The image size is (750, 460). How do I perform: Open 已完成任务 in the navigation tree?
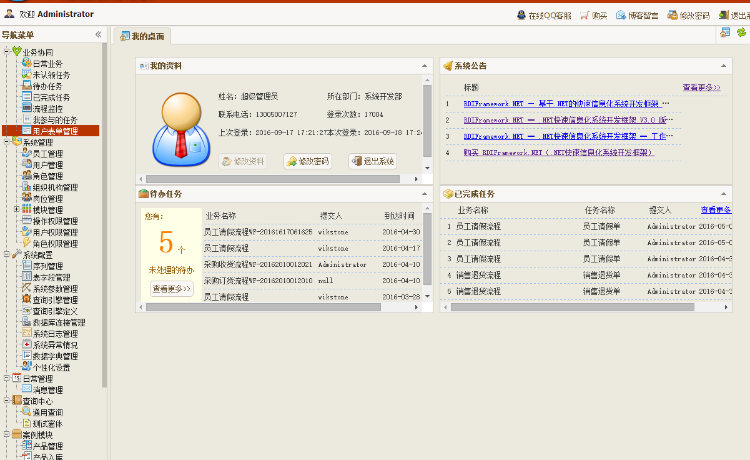pos(51,98)
